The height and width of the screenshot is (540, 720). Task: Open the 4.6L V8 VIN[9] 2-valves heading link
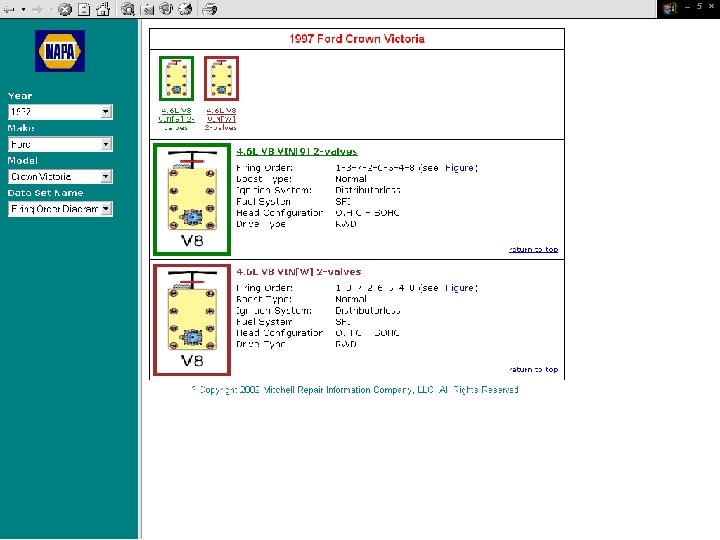pyautogui.click(x=297, y=152)
